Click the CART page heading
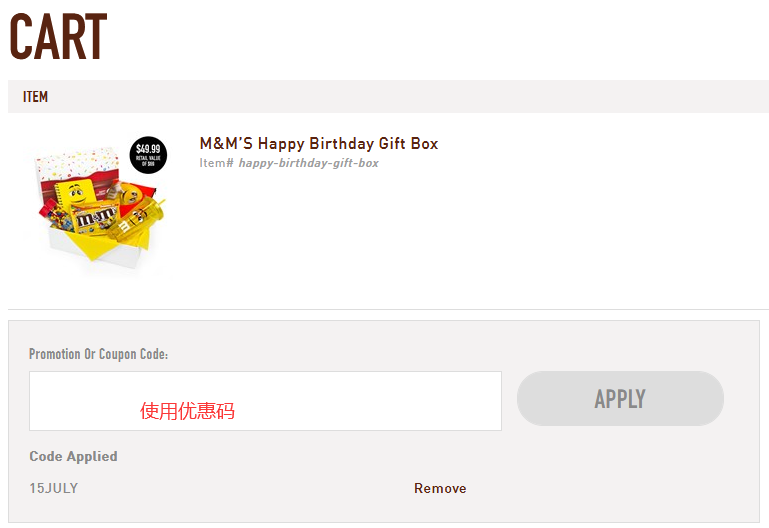Viewport: 769px width, 528px height. (58, 37)
